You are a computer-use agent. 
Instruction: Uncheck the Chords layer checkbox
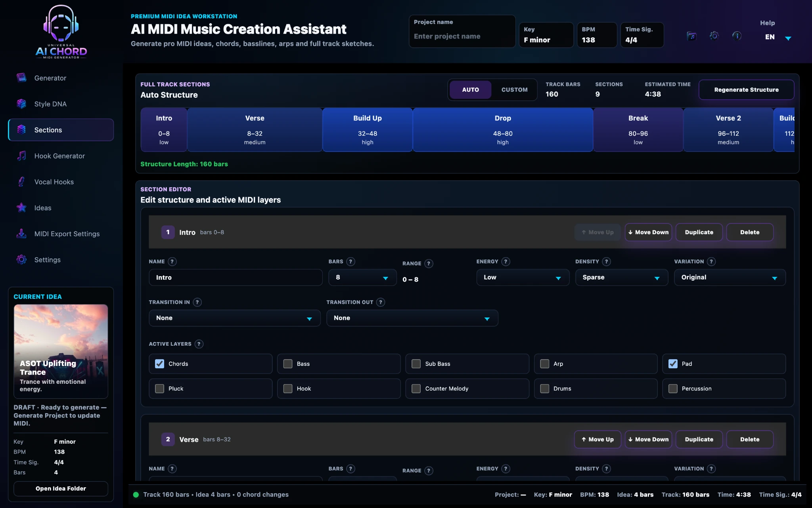pyautogui.click(x=159, y=364)
